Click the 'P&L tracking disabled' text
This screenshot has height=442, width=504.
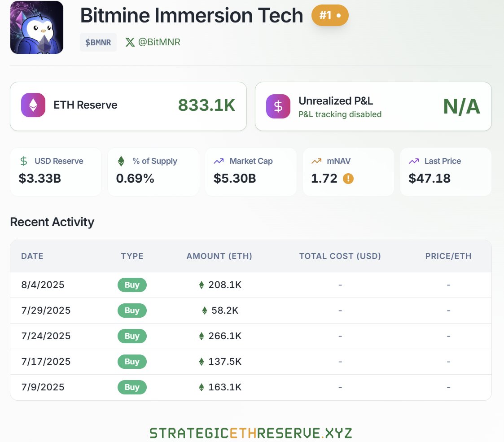point(340,114)
